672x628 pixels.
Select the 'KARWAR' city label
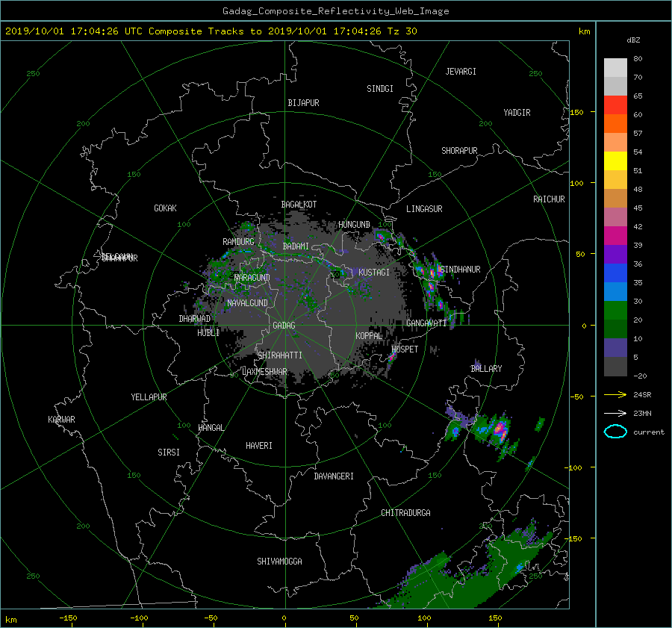(x=61, y=420)
